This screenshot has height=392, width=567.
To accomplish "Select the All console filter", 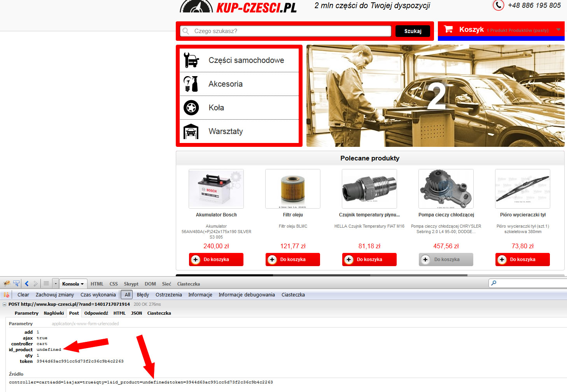I will pyautogui.click(x=127, y=295).
